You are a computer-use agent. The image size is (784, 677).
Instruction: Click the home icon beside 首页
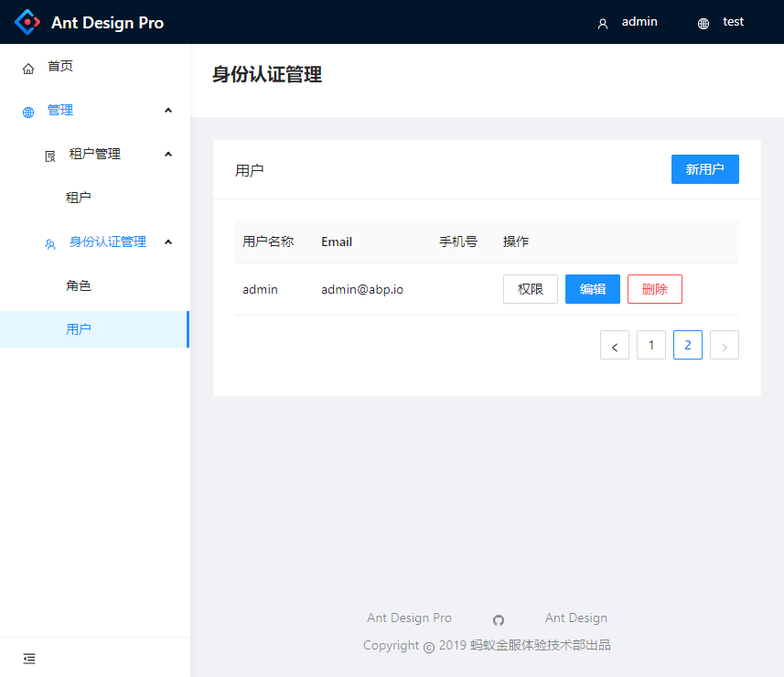28,69
